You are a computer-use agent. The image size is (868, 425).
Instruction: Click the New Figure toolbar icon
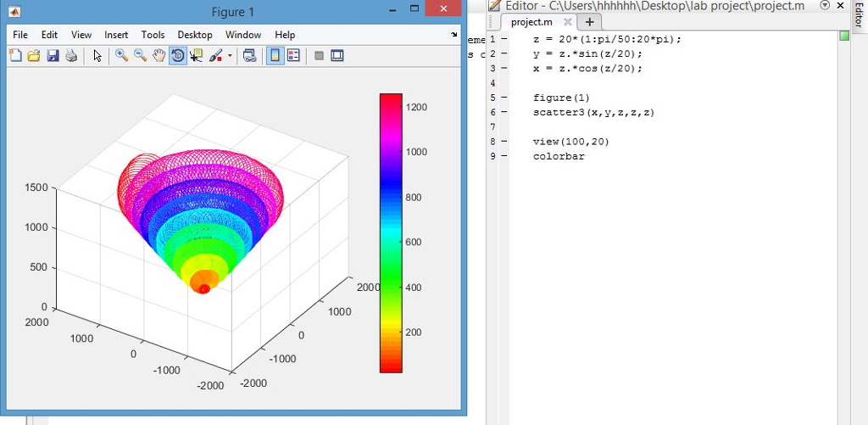tap(16, 56)
